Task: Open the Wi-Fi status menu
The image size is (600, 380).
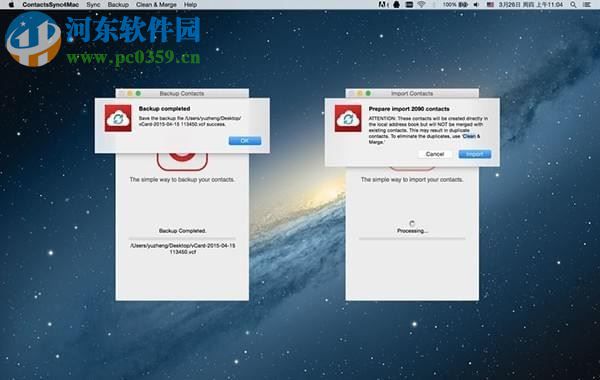Action: (x=421, y=5)
